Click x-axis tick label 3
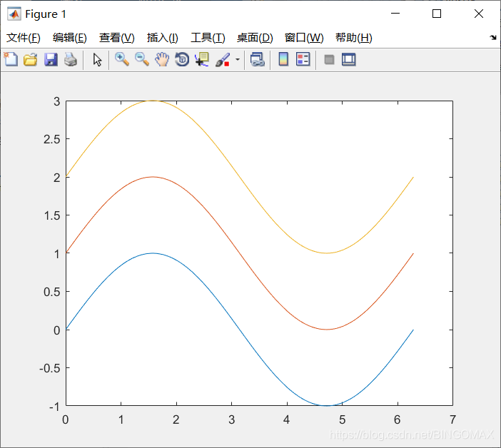This screenshot has width=501, height=448. tap(232, 419)
